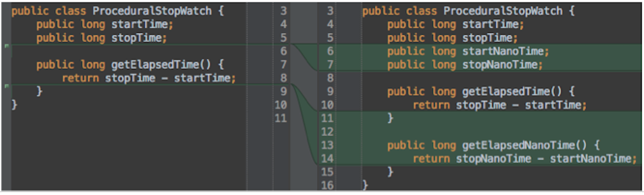Click line number 14 in right gutter
This screenshot has height=195, width=644.
pos(327,158)
